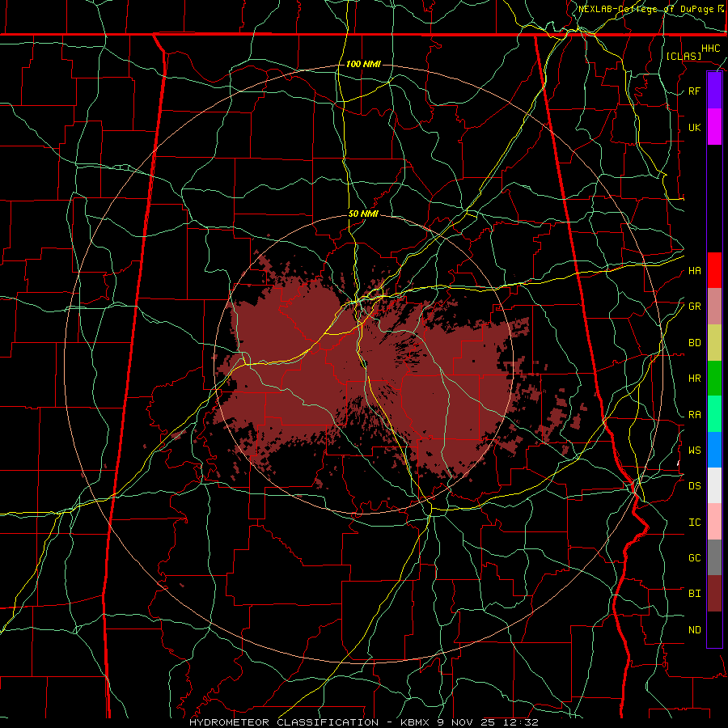728x728 pixels.
Task: Select the BD yellow legend swatch
Action: (x=714, y=343)
